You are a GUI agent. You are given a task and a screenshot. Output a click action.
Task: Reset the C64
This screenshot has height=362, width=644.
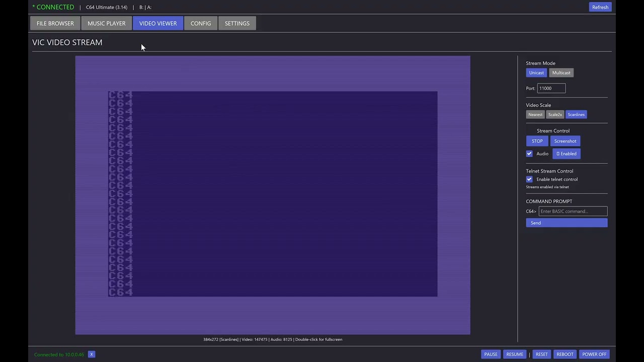coord(541,354)
